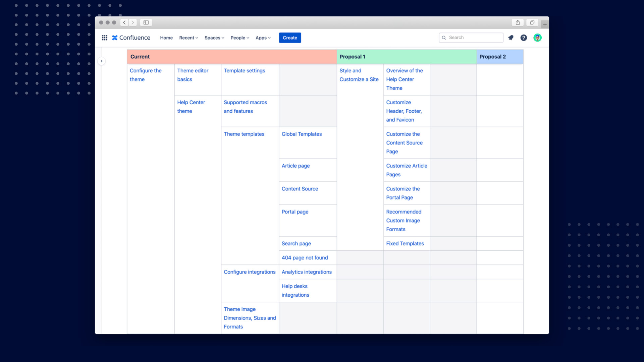
Task: Click the help question mark icon
Action: pyautogui.click(x=523, y=38)
